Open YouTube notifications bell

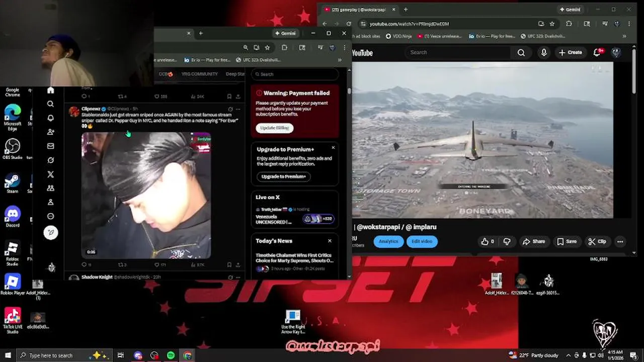click(x=597, y=52)
